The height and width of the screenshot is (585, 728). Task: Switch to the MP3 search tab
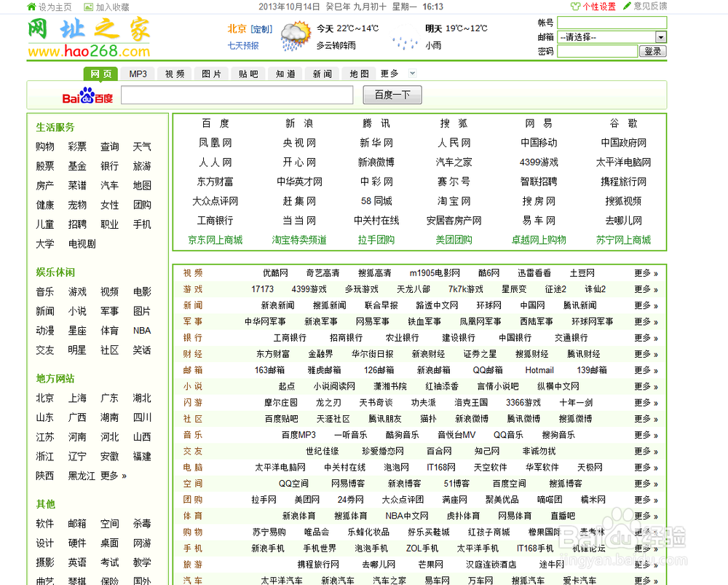pos(140,73)
